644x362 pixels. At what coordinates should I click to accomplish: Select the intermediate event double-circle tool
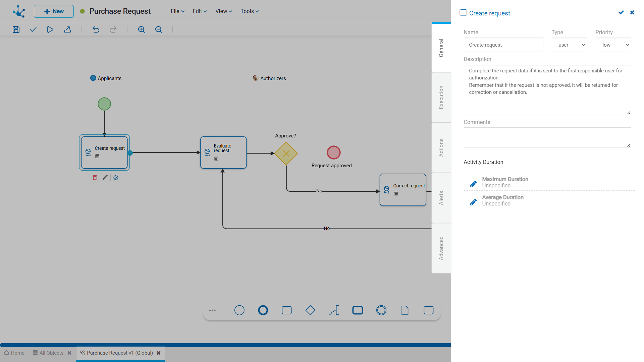[x=381, y=310]
